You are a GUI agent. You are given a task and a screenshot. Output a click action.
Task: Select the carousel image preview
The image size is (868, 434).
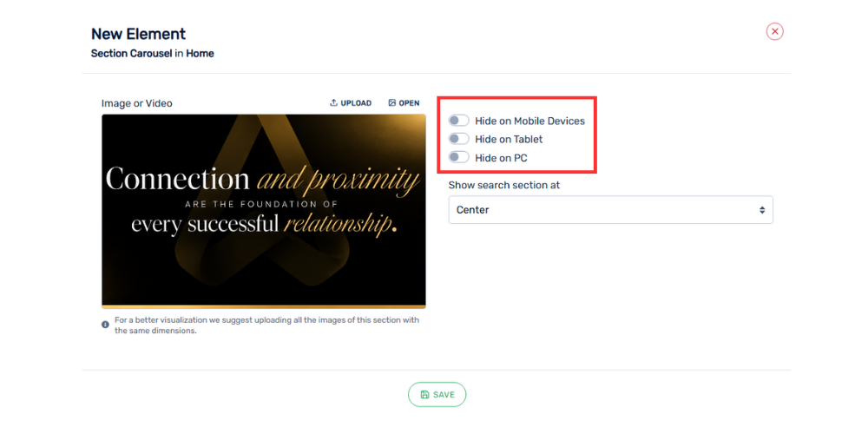click(x=264, y=211)
